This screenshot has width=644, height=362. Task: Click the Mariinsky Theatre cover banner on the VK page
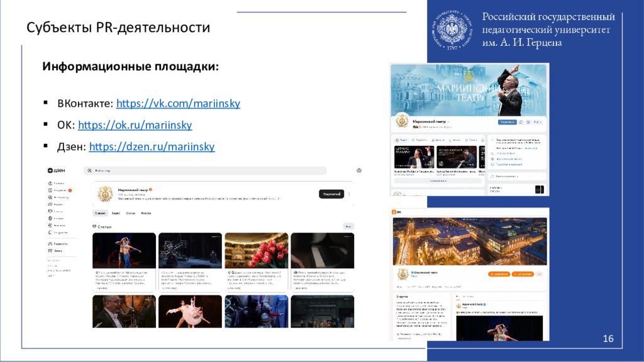469,90
